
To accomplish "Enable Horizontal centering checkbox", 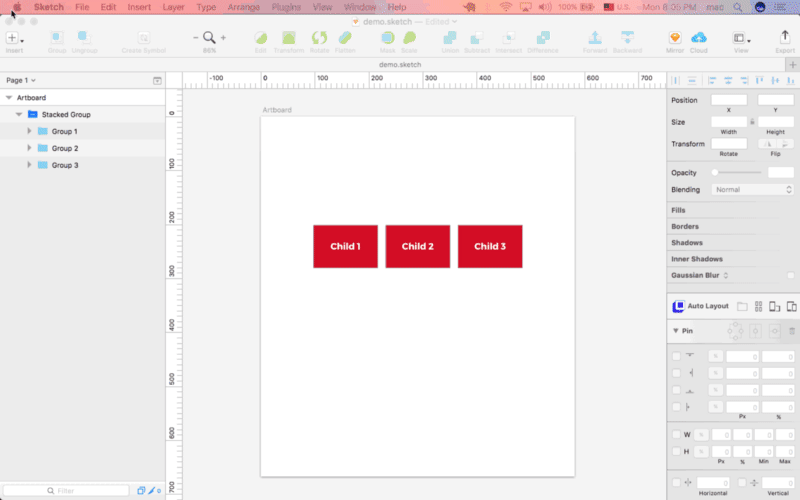I will [676, 482].
